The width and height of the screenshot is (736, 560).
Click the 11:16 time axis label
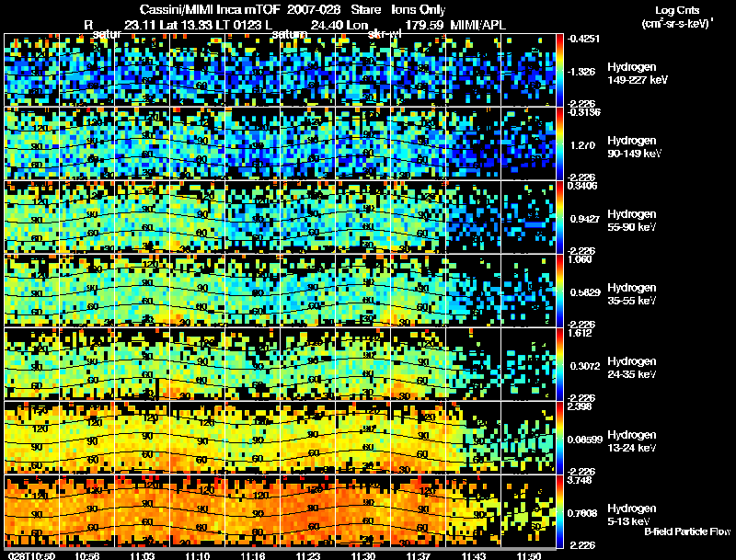tap(252, 555)
